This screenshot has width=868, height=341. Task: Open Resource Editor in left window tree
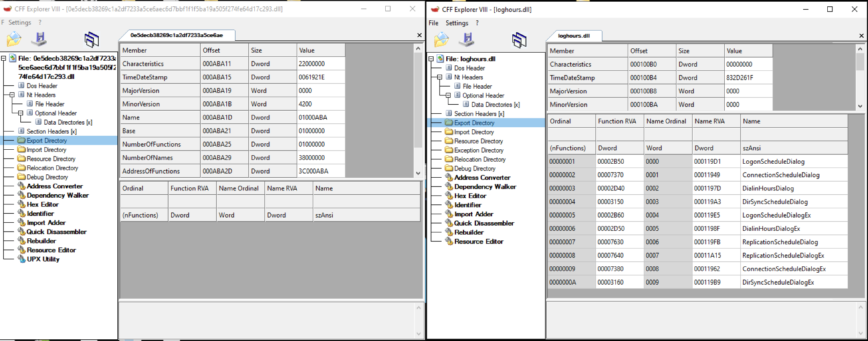[x=51, y=250]
